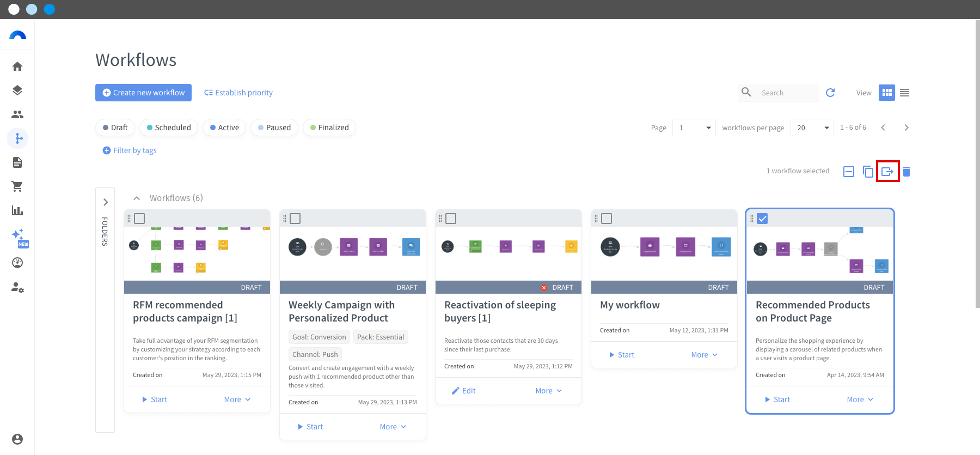Click the 'Reactivation of sleeping buyers [1]' title
The image size is (980, 455).
pos(500,312)
